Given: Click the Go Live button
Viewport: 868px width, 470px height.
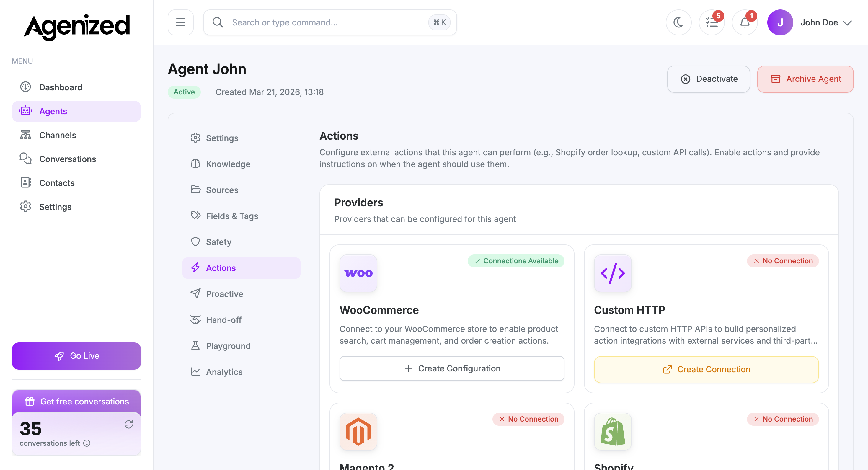Looking at the screenshot, I should pos(76,356).
